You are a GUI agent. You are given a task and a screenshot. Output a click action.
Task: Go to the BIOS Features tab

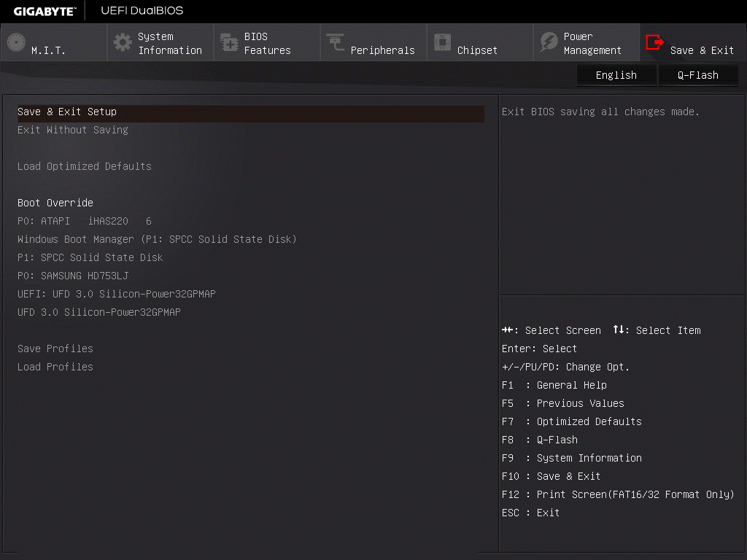(x=267, y=42)
